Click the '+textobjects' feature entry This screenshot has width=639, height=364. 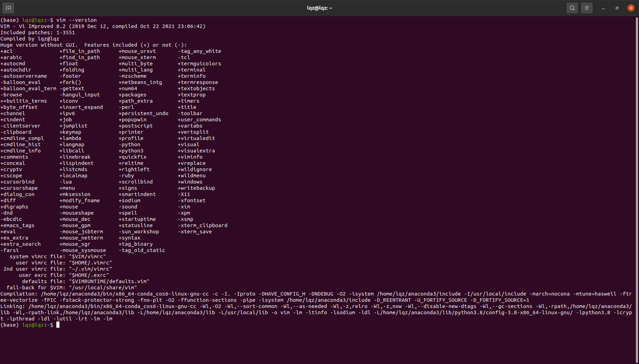(x=196, y=88)
